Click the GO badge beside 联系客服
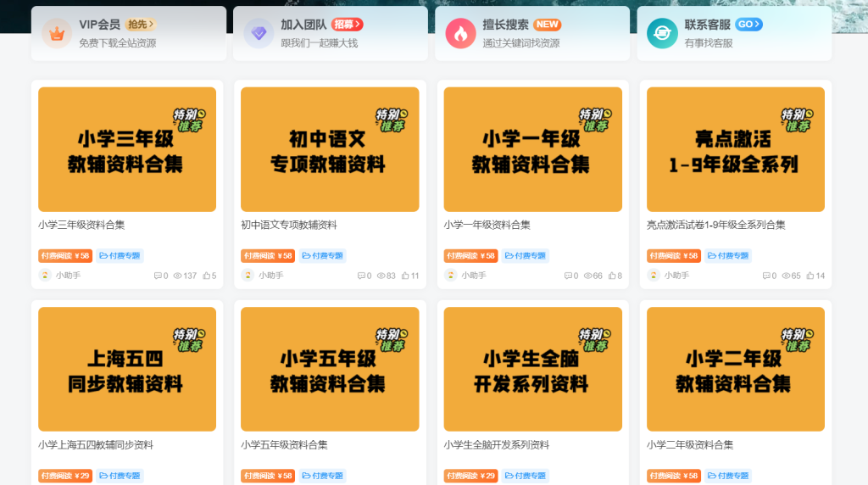The height and width of the screenshot is (485, 868). tap(748, 25)
